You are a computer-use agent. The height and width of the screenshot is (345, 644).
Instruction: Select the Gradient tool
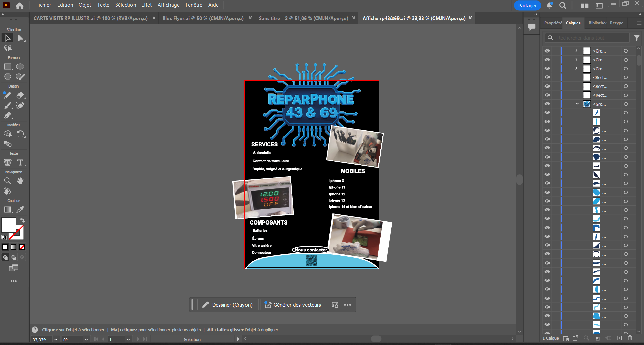tap(8, 210)
